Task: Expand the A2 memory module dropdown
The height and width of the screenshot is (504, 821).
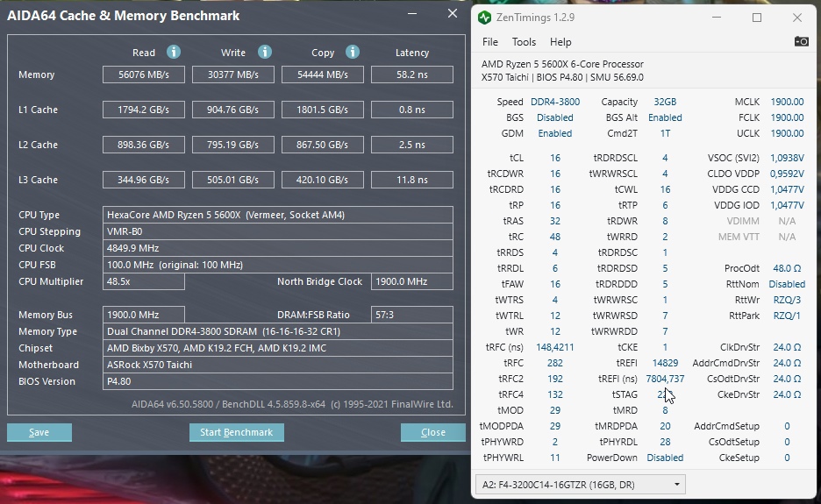Action: (580, 485)
